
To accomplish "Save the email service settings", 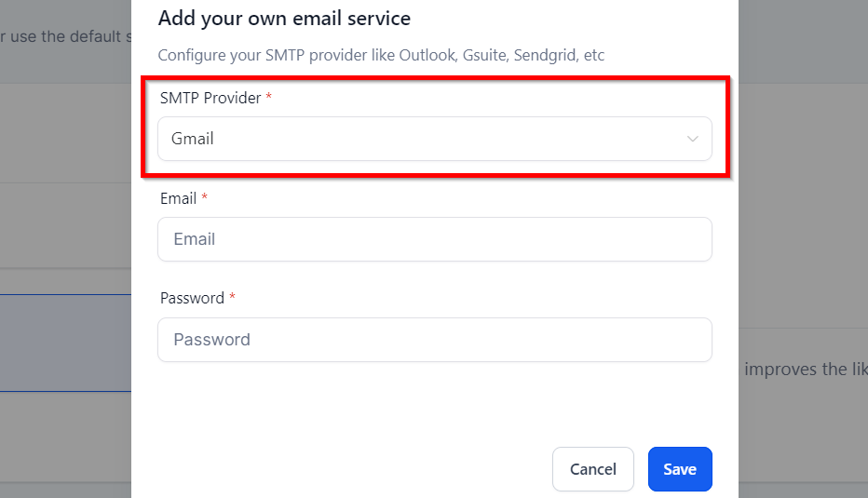I will [679, 469].
